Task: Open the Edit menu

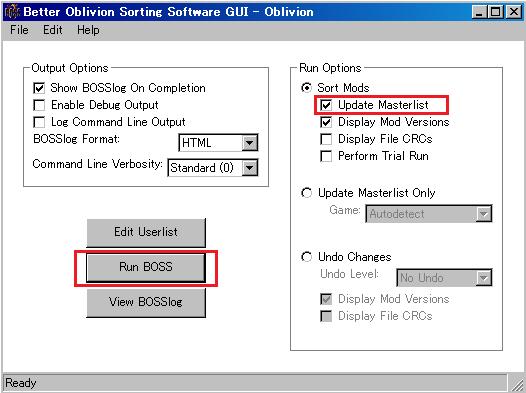Action: point(53,30)
